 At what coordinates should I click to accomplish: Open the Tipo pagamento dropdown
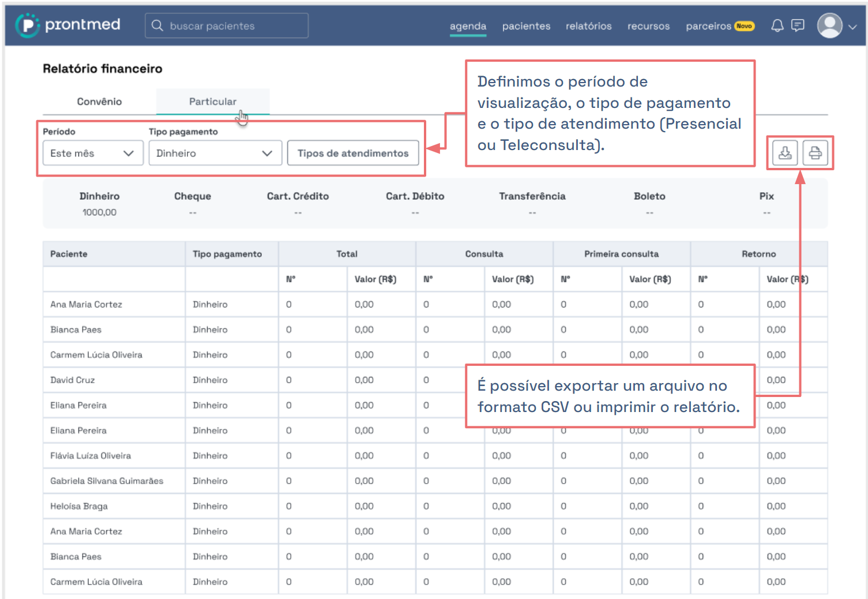coord(215,153)
